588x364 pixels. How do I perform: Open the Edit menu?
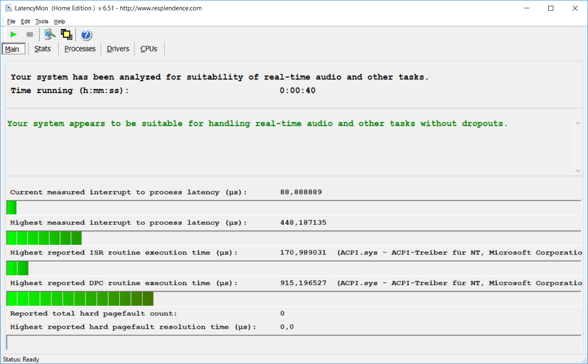click(x=26, y=21)
